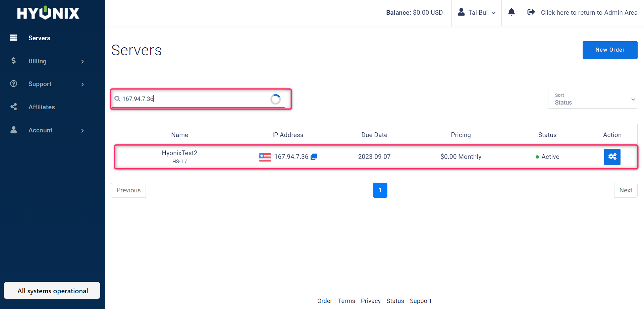The width and height of the screenshot is (644, 309).
Task: Open the Account menu item
Action: tap(40, 130)
